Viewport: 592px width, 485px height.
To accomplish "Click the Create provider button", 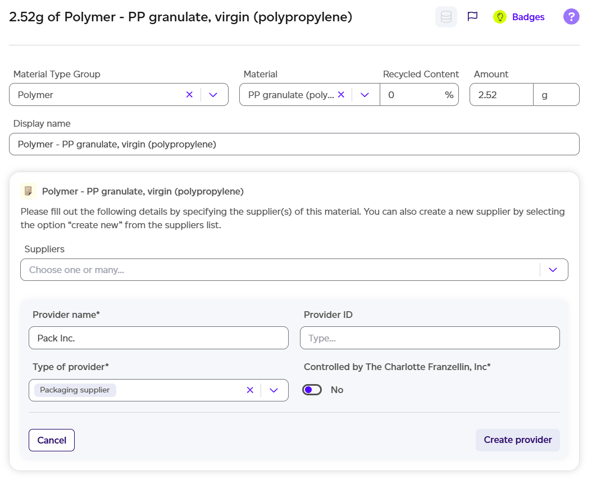I will [518, 440].
